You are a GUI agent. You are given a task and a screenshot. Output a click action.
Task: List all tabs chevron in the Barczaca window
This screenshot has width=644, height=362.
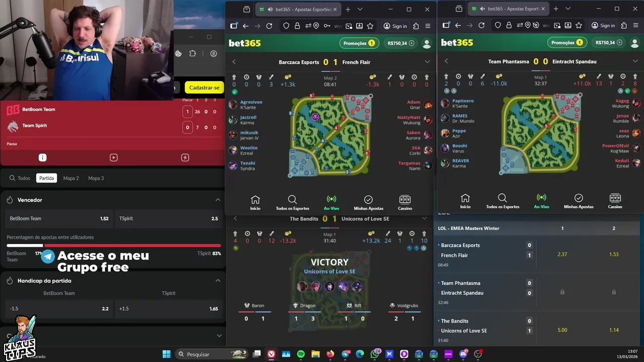click(360, 9)
